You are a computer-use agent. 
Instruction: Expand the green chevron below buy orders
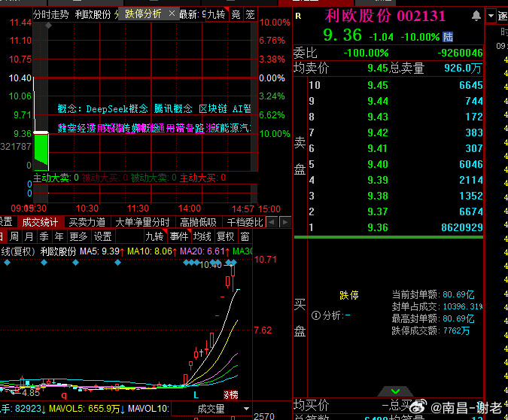point(395,391)
